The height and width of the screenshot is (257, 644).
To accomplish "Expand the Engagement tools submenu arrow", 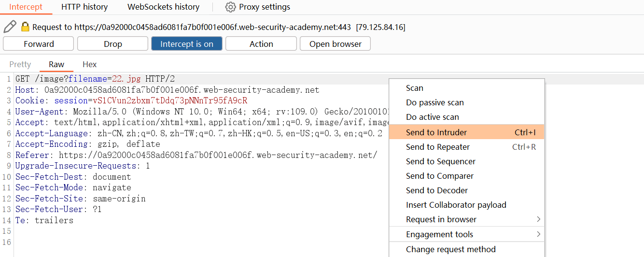I will tap(538, 234).
